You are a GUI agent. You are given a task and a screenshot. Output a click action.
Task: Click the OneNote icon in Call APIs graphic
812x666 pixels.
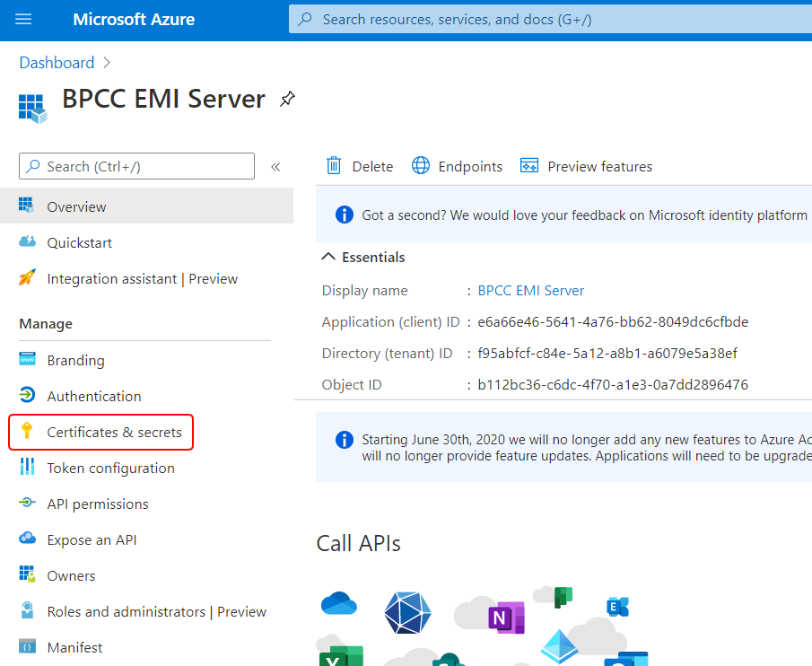[x=506, y=618]
